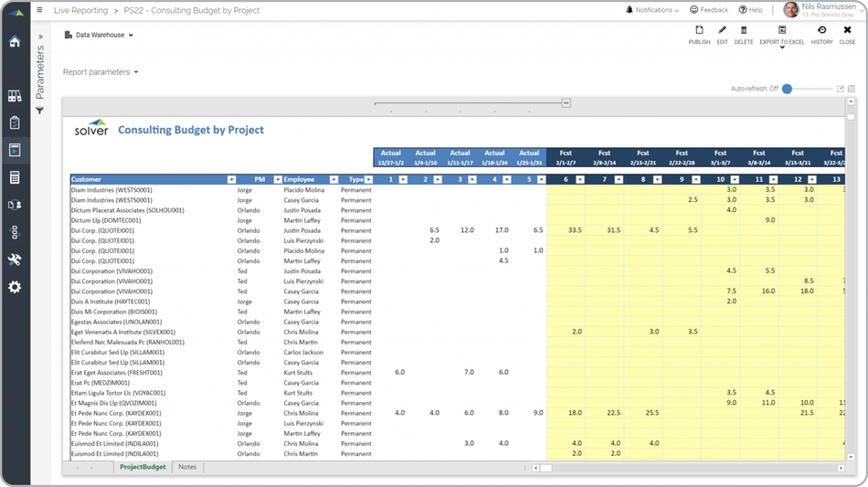
Task: Toggle the hamburger navigation menu
Action: tap(39, 10)
